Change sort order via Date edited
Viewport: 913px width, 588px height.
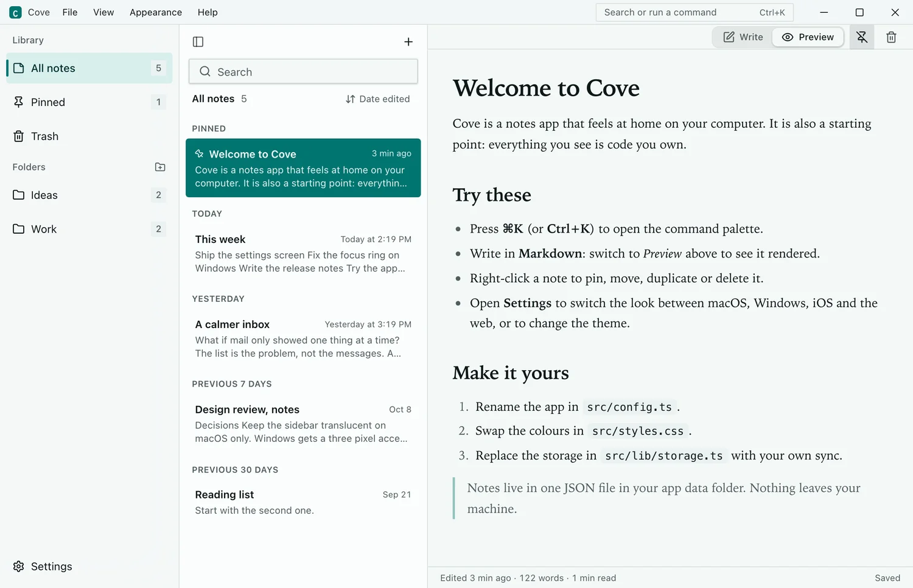[378, 99]
